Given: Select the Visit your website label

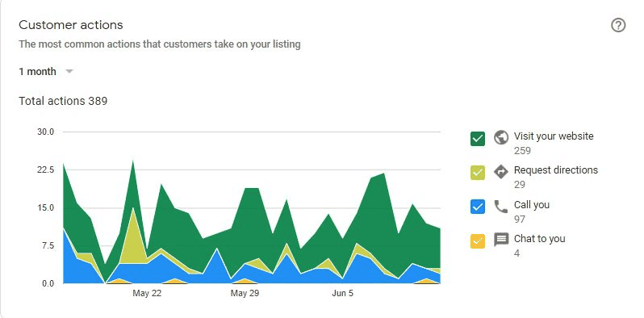Looking at the screenshot, I should [554, 136].
